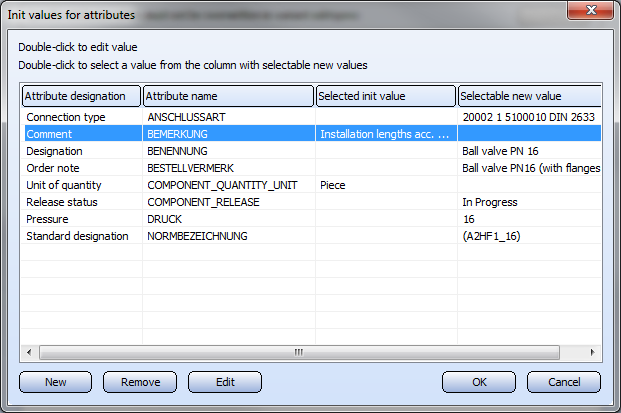This screenshot has width=621, height=413.
Task: Click the Edit button
Action: coord(225,382)
